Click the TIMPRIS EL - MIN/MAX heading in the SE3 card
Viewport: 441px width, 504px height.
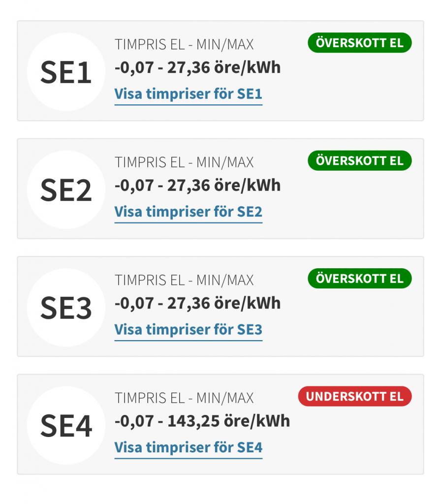click(184, 280)
